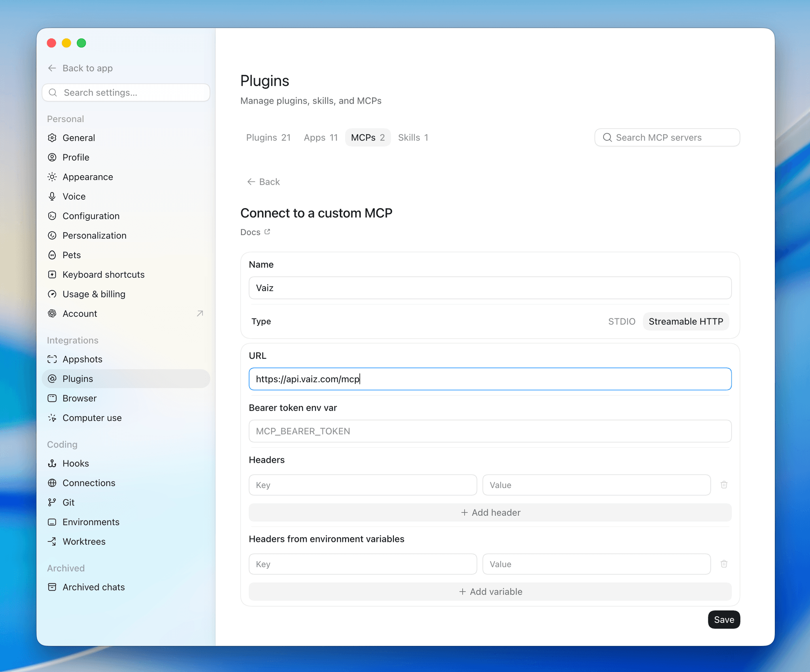Open Archived chats box icon

52,587
